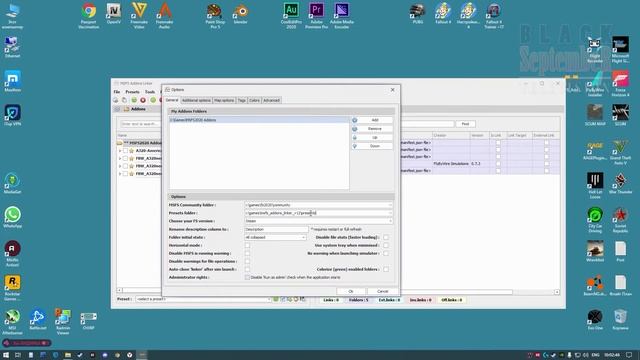Click the blue icon beside the Add button
This screenshot has height=360, width=640.
point(355,120)
